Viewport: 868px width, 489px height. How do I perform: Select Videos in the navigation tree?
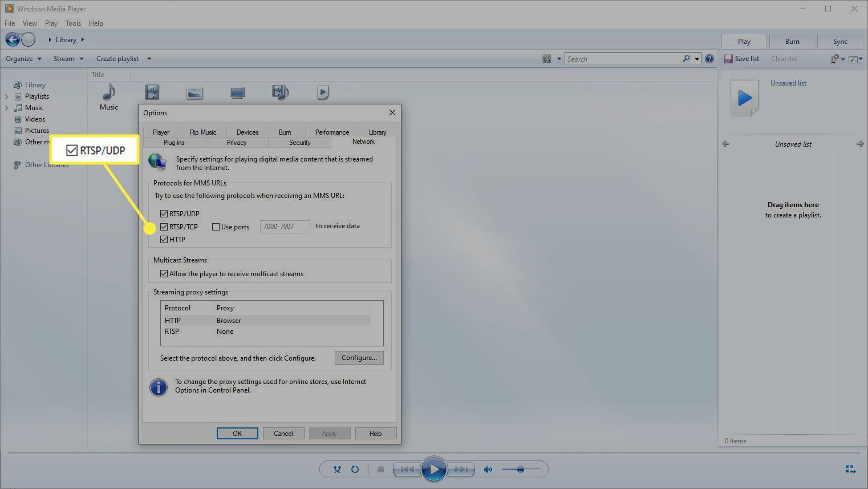pos(35,119)
